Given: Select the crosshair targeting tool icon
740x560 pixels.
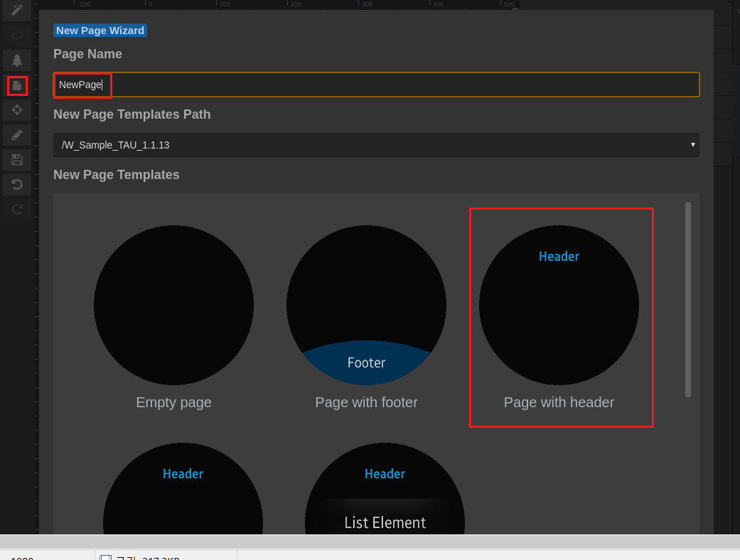Looking at the screenshot, I should click(x=16, y=110).
